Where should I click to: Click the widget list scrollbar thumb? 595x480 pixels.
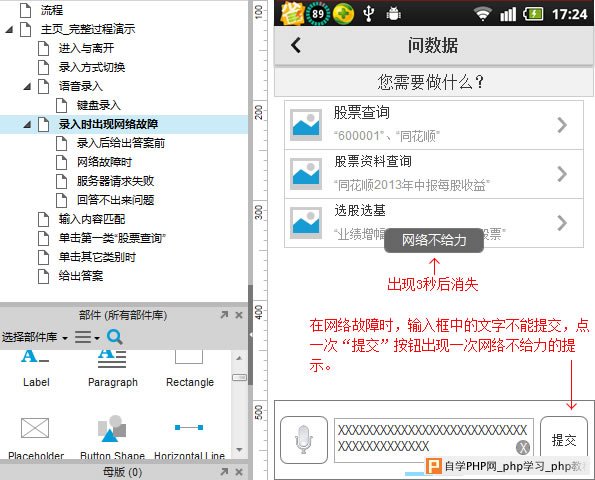(239, 378)
